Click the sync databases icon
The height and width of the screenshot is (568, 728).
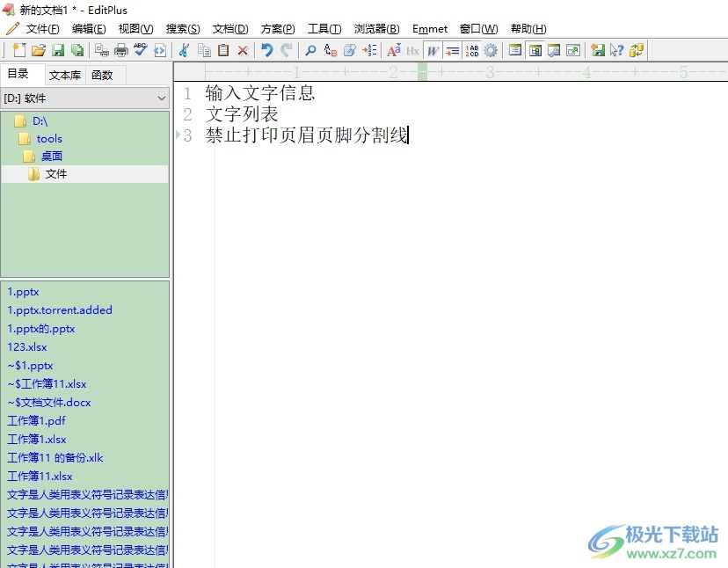pos(637,50)
